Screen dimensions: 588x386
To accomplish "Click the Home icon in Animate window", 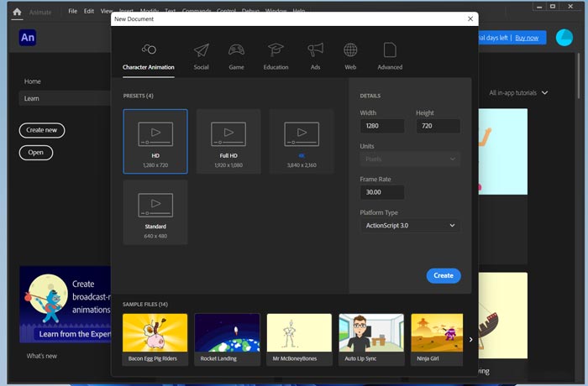I will pos(17,12).
